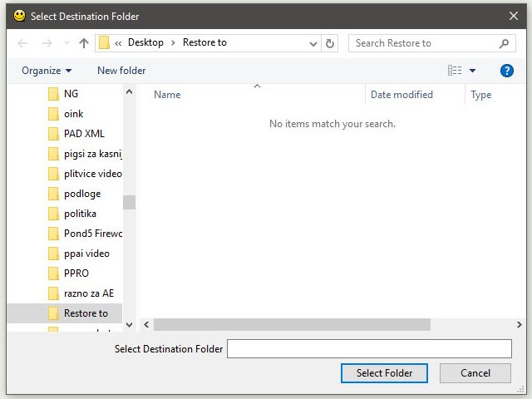
Task: Open the Organize menu
Action: pyautogui.click(x=47, y=71)
